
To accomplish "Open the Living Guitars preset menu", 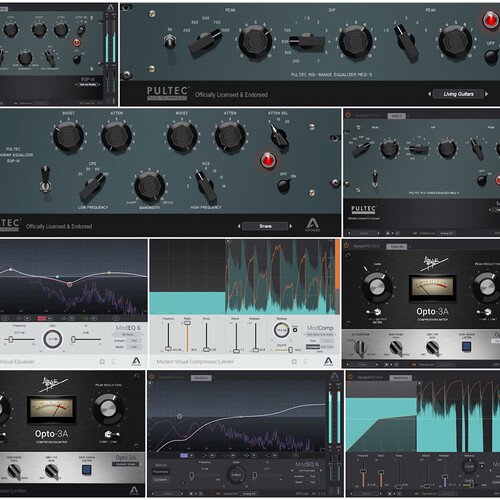I will (458, 94).
